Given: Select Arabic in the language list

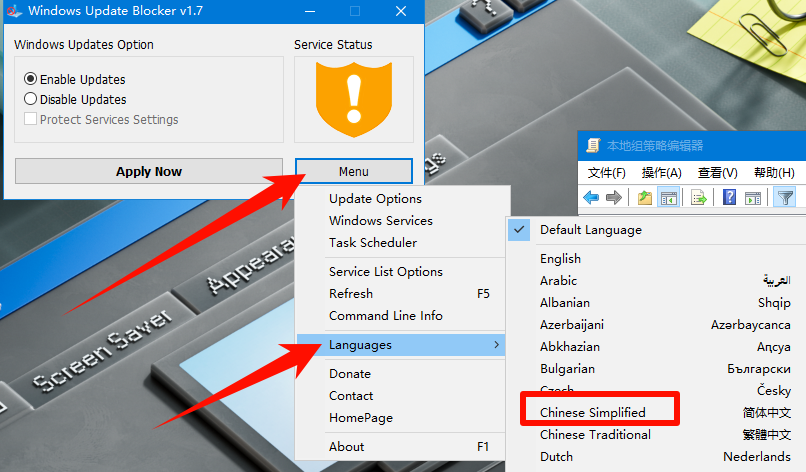Looking at the screenshot, I should coord(657,281).
